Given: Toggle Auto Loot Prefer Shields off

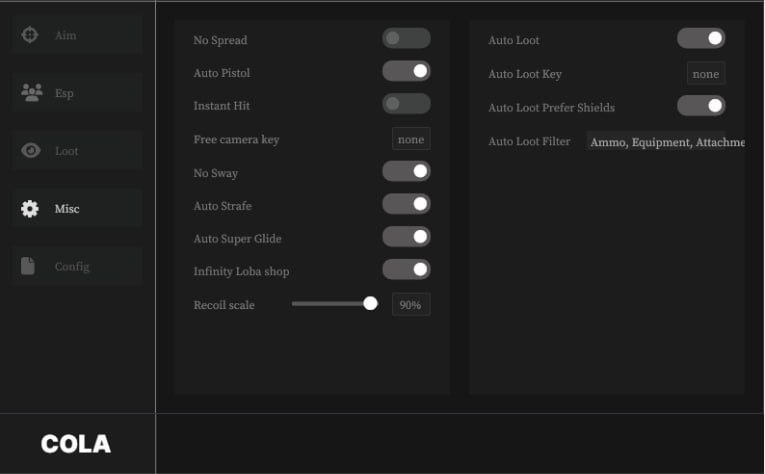Looking at the screenshot, I should coord(701,106).
